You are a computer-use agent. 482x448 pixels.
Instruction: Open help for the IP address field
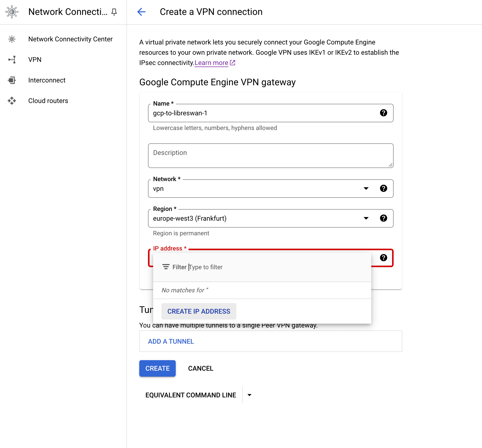tap(383, 258)
